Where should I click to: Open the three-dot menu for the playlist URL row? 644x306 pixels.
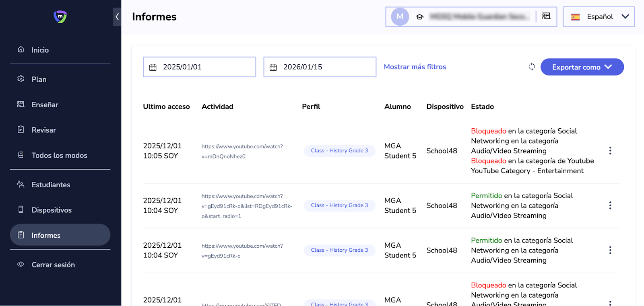(x=610, y=205)
